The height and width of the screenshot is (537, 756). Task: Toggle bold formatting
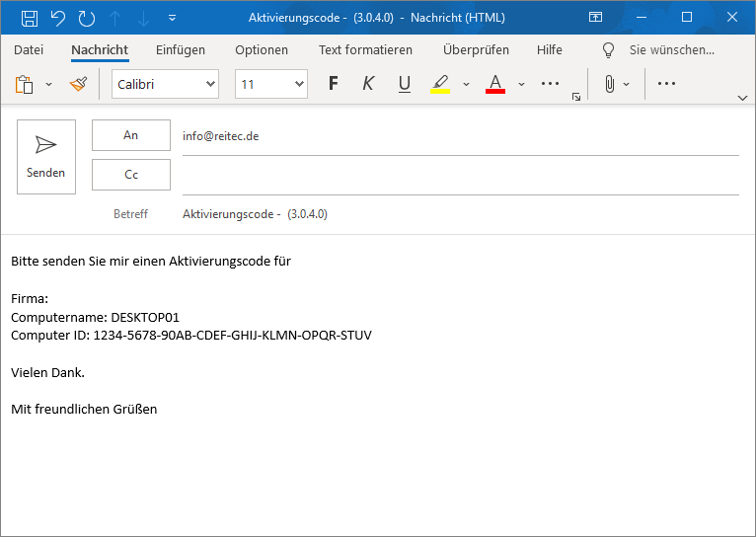[333, 85]
